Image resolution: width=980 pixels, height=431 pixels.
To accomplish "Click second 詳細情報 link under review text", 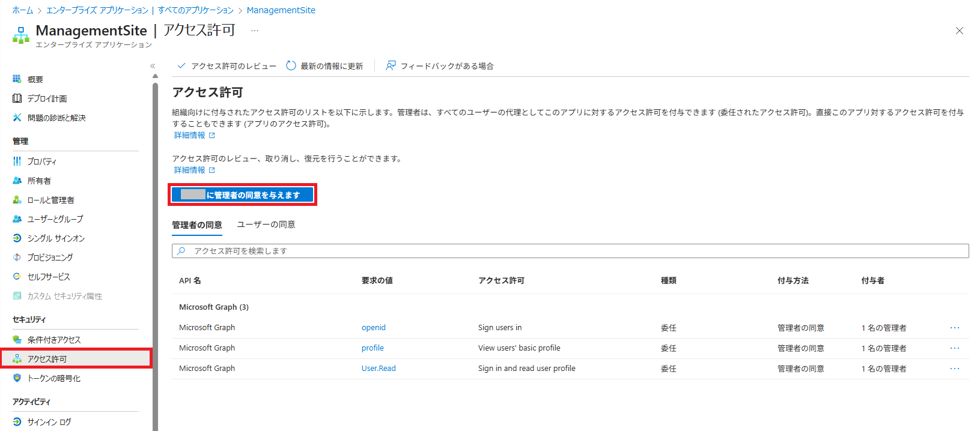I will point(190,170).
